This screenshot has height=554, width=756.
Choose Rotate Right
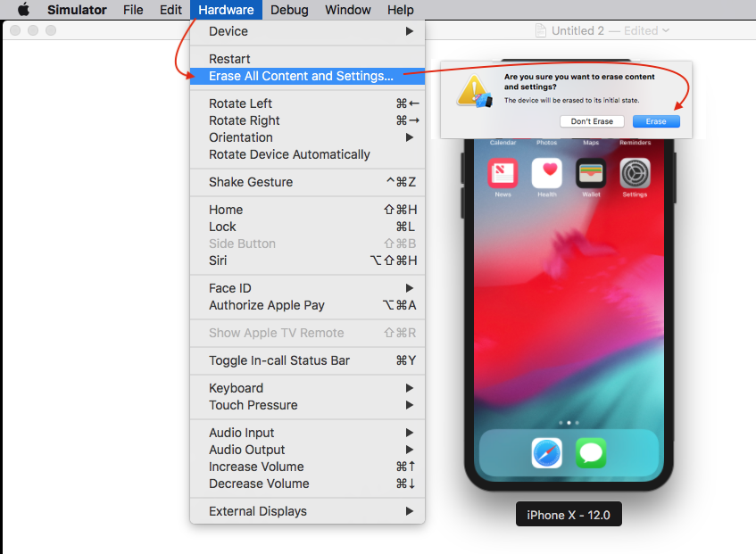[307, 120]
